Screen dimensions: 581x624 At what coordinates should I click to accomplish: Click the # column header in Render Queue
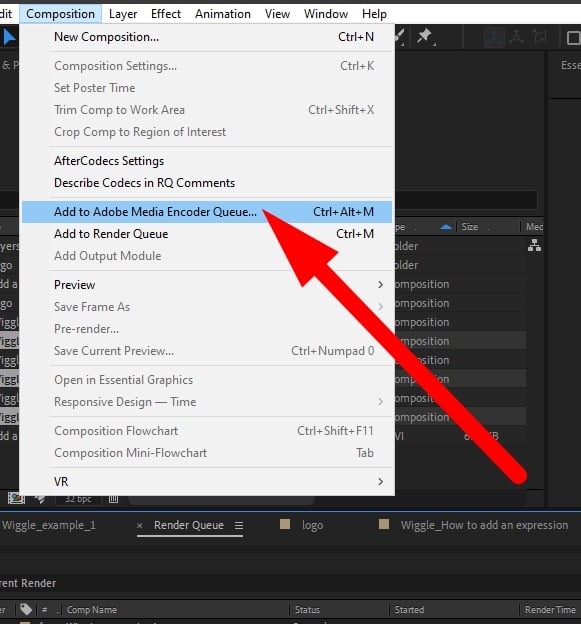pyautogui.click(x=45, y=610)
